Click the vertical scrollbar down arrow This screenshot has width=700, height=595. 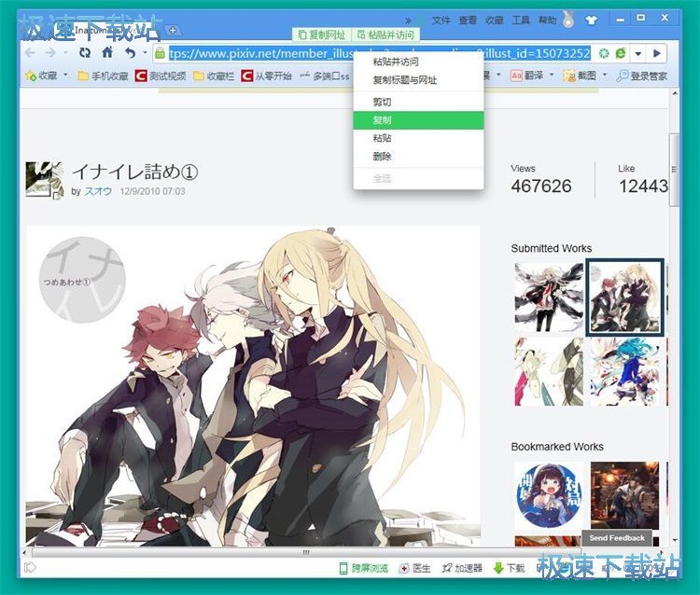coord(675,540)
